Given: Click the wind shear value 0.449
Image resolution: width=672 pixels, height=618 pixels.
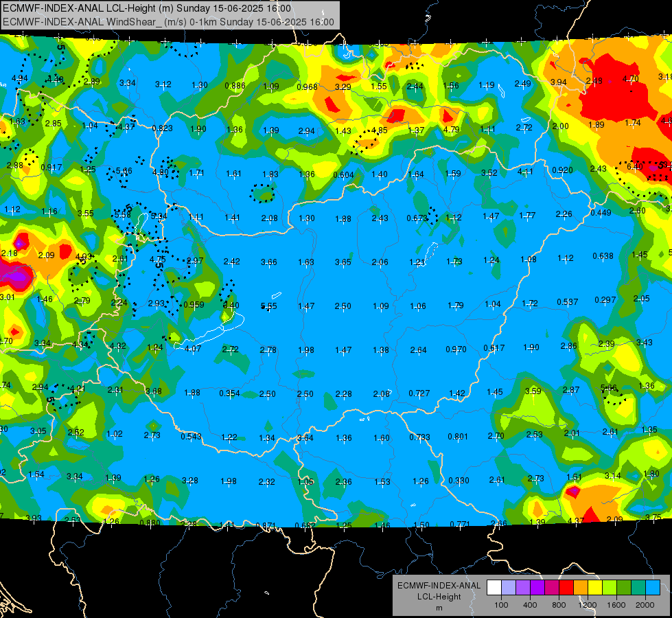Looking at the screenshot, I should (x=601, y=213).
